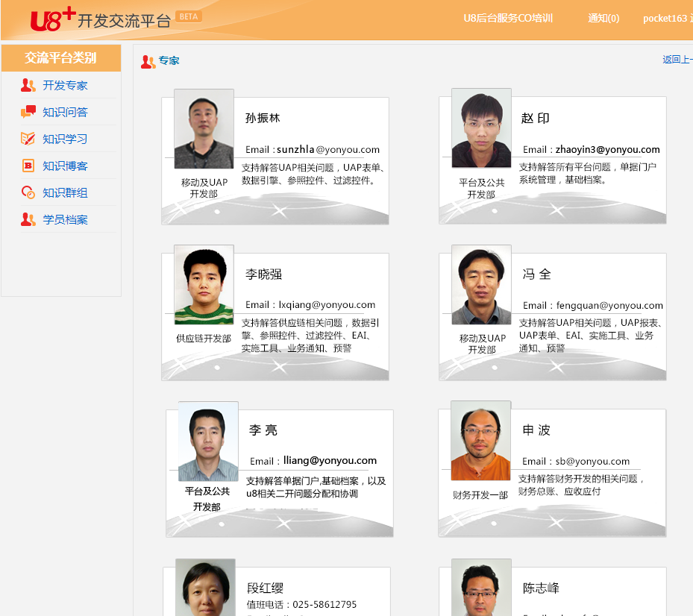Click 赵印's profile photo
Image resolution: width=693 pixels, height=616 pixels.
tap(481, 128)
